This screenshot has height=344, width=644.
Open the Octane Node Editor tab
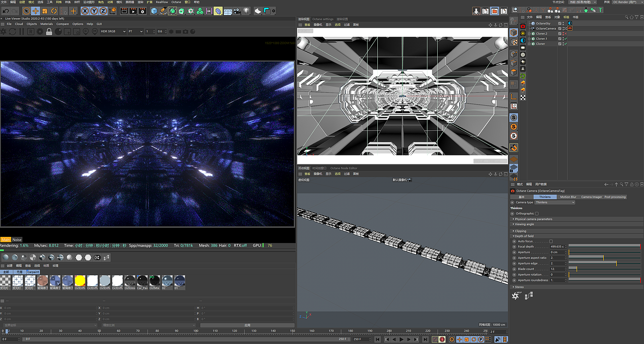[x=344, y=168]
